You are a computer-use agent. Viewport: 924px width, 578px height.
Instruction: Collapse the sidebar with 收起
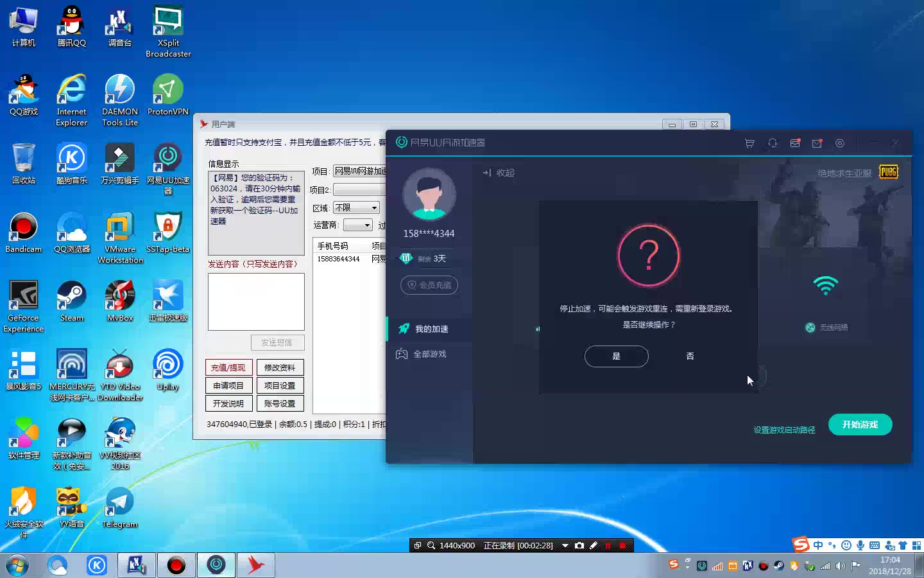click(x=499, y=173)
